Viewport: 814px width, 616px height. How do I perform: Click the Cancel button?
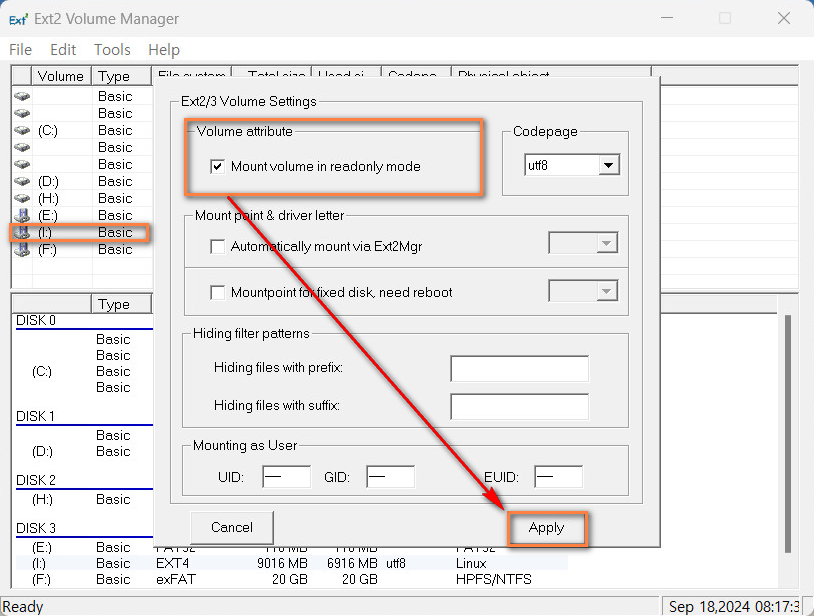(232, 528)
